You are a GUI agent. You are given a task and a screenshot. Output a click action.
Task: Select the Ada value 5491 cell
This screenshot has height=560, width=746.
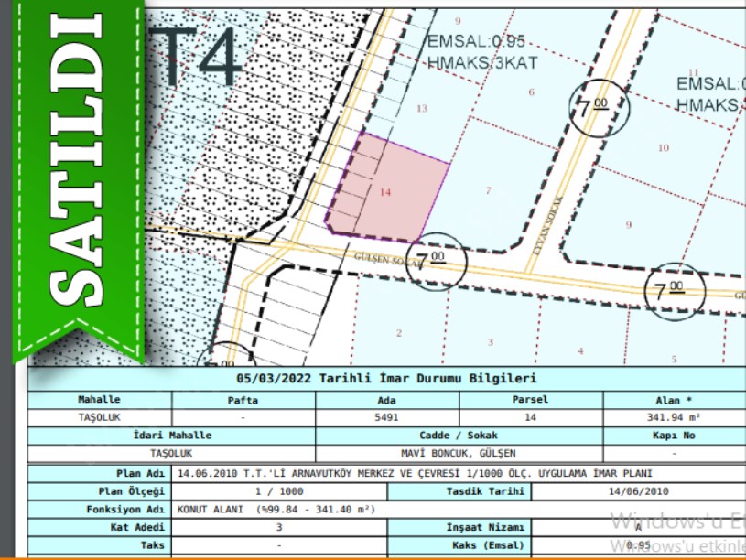pyautogui.click(x=385, y=417)
